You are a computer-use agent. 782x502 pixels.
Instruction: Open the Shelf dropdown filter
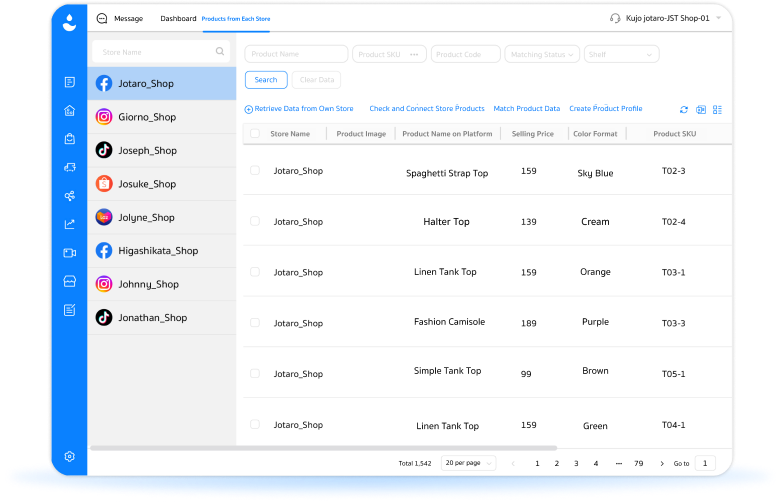[621, 54]
